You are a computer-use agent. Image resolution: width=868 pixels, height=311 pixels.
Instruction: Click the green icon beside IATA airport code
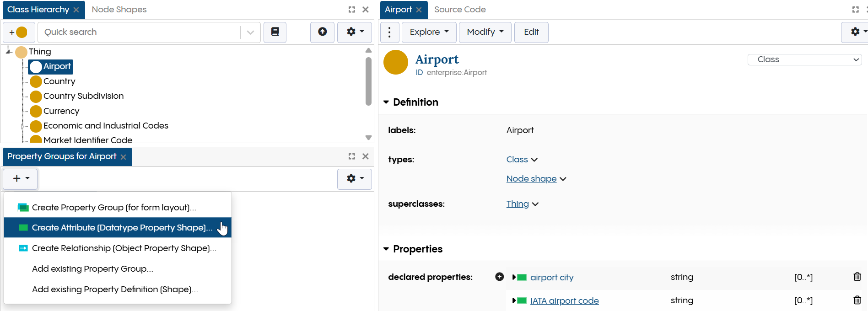coord(522,300)
